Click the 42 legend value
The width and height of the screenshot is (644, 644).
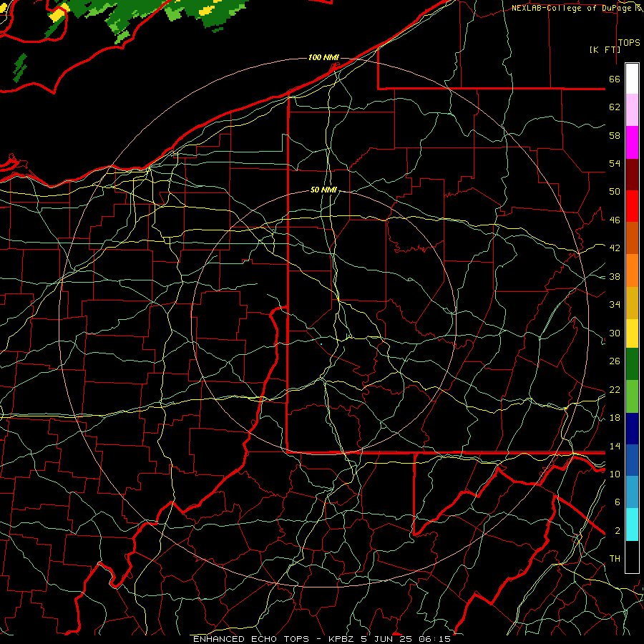tap(615, 248)
